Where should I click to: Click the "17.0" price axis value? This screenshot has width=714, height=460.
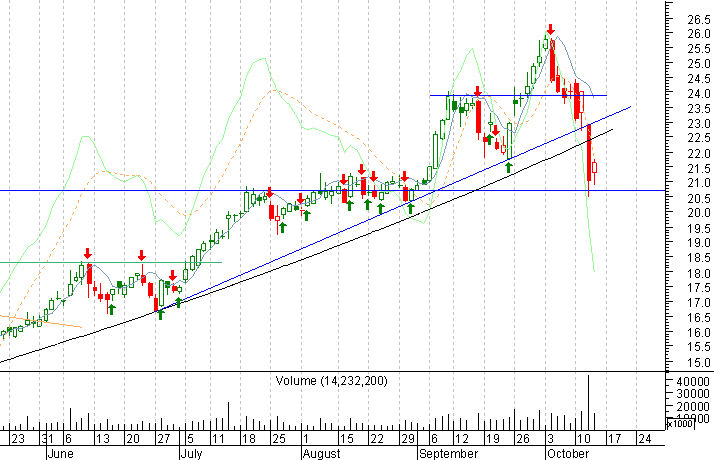coord(699,303)
